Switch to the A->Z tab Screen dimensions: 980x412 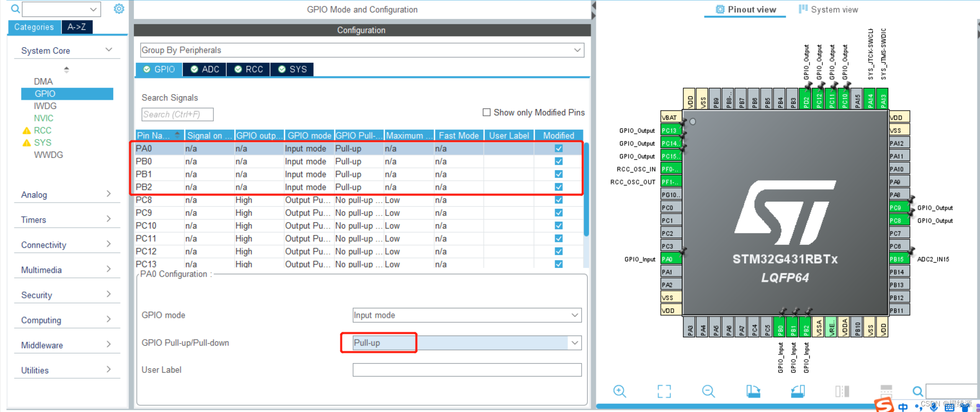77,27
